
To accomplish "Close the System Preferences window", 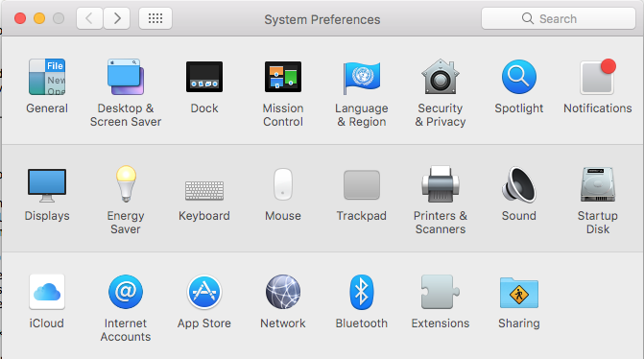I will click(20, 18).
